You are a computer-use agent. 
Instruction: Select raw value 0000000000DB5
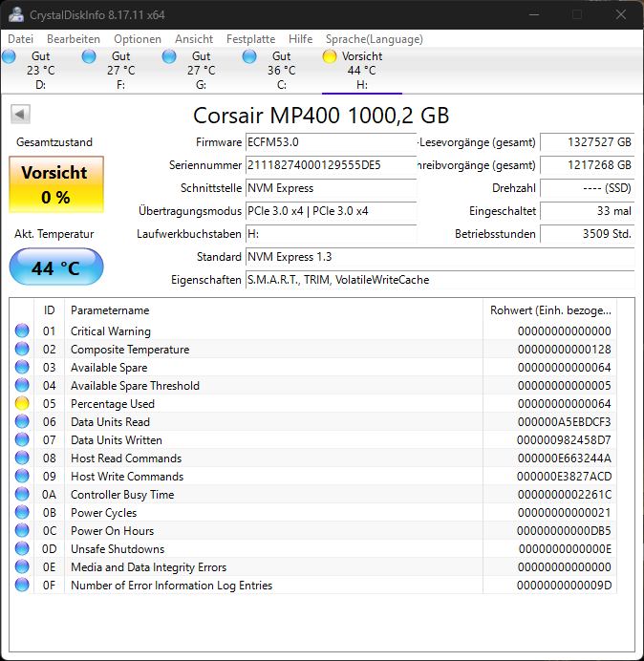click(x=564, y=531)
